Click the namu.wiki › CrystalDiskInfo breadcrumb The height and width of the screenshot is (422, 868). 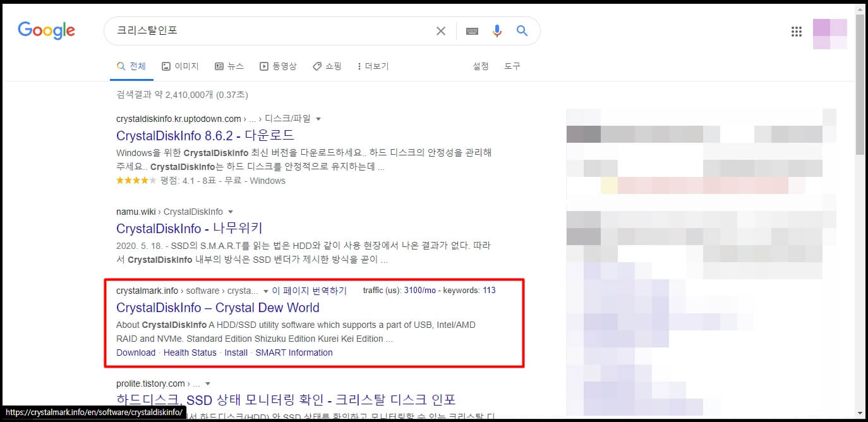(169, 212)
